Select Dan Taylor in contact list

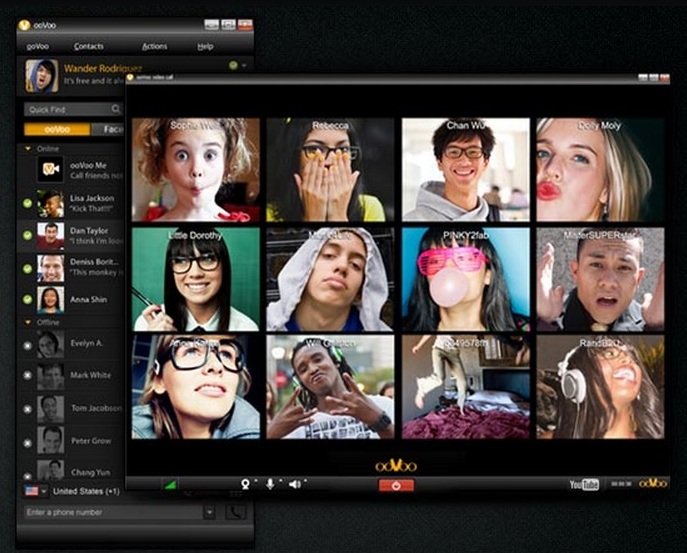coord(71,236)
